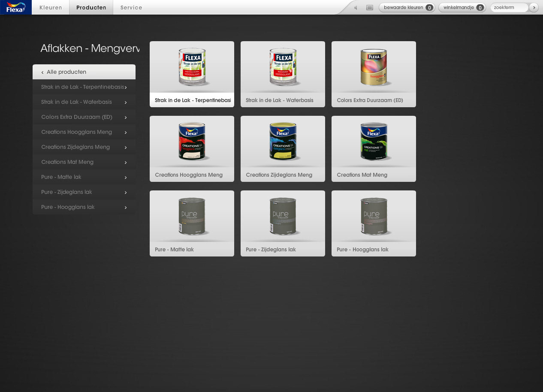Click back chevron next to Alle producten

pos(42,72)
